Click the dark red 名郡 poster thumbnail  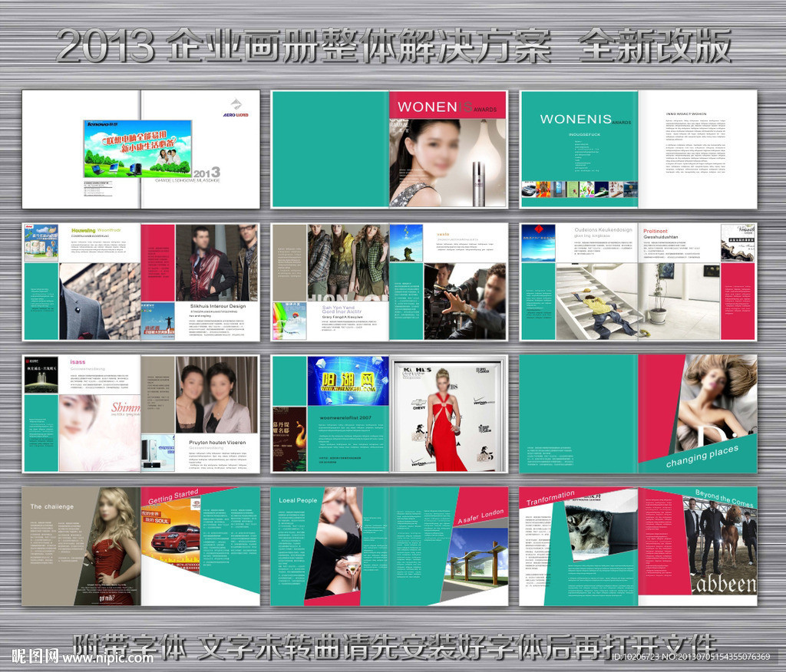click(x=289, y=439)
